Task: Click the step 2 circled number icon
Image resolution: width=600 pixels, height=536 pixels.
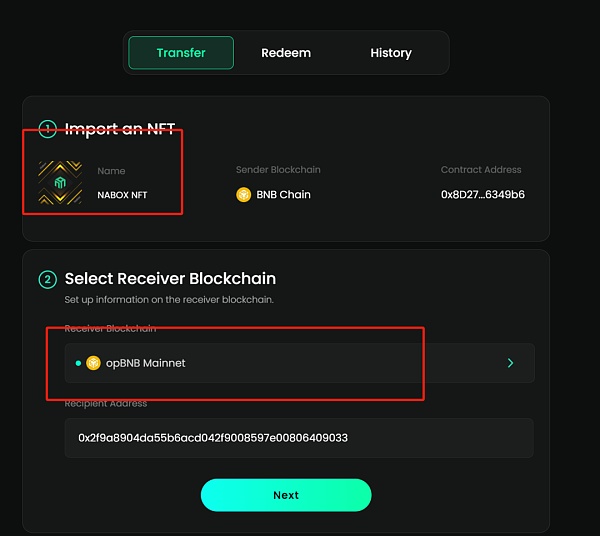Action: point(47,279)
